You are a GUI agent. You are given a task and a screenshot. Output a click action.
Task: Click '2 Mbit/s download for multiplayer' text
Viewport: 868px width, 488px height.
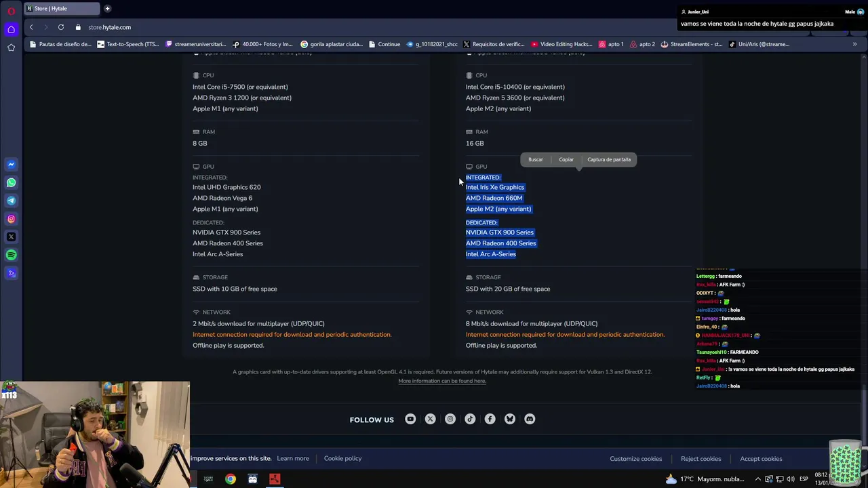[x=258, y=323]
